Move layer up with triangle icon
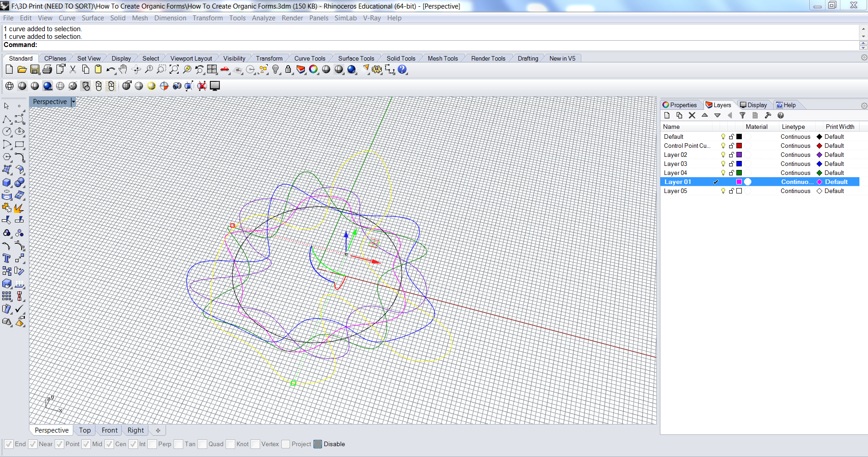This screenshot has width=868, height=457. click(x=705, y=115)
